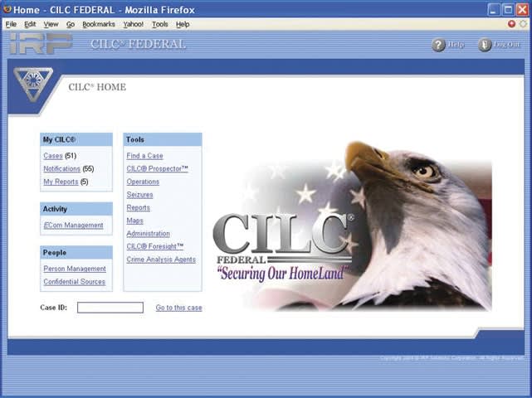Click the My CILC panel header
The image size is (532, 398).
pyautogui.click(x=76, y=139)
